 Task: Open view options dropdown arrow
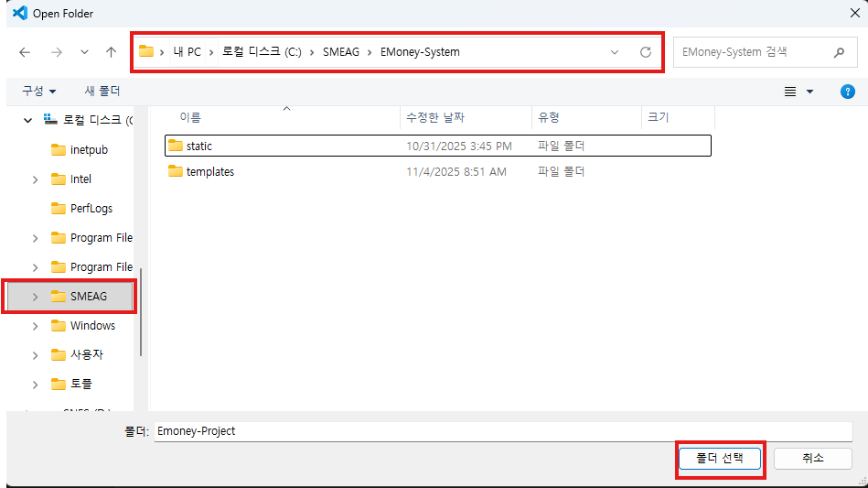click(809, 92)
